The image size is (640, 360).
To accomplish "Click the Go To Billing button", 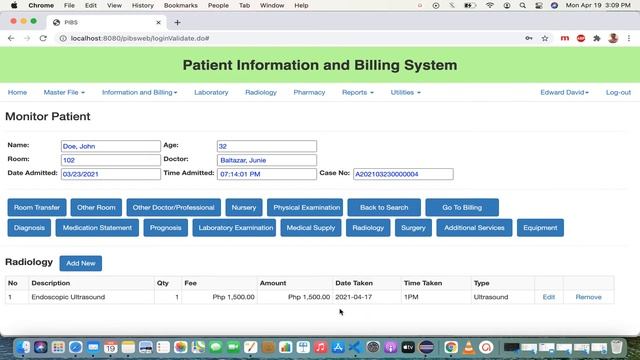I will coord(462,207).
